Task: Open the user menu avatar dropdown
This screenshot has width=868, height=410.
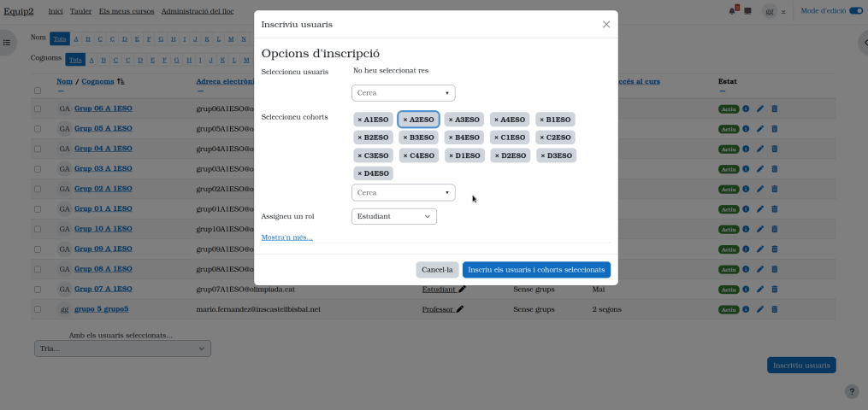Action: (x=774, y=11)
